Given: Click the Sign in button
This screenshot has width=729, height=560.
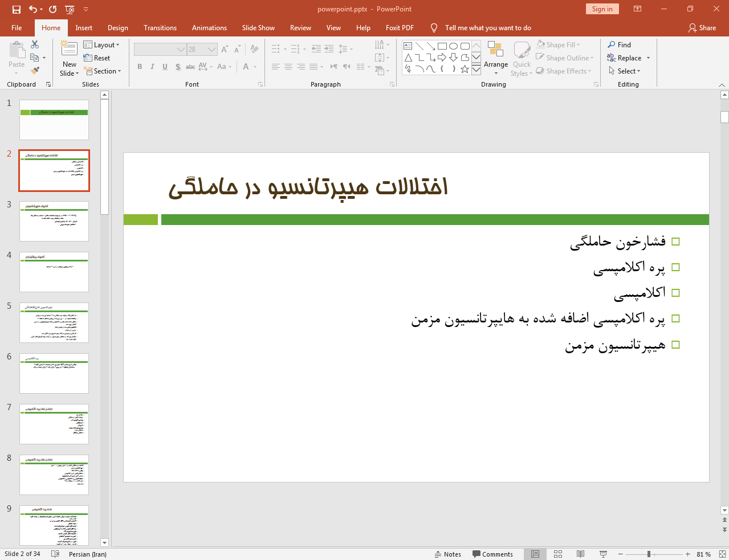Looking at the screenshot, I should (602, 9).
